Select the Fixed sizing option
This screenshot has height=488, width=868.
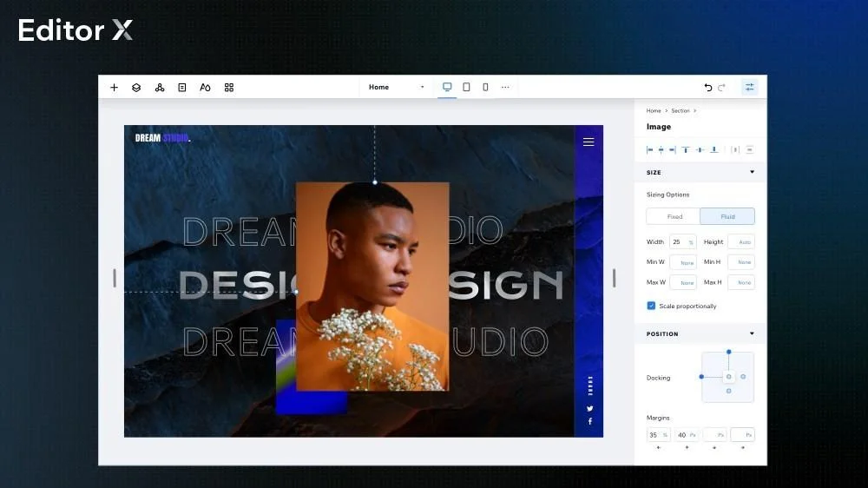point(674,216)
